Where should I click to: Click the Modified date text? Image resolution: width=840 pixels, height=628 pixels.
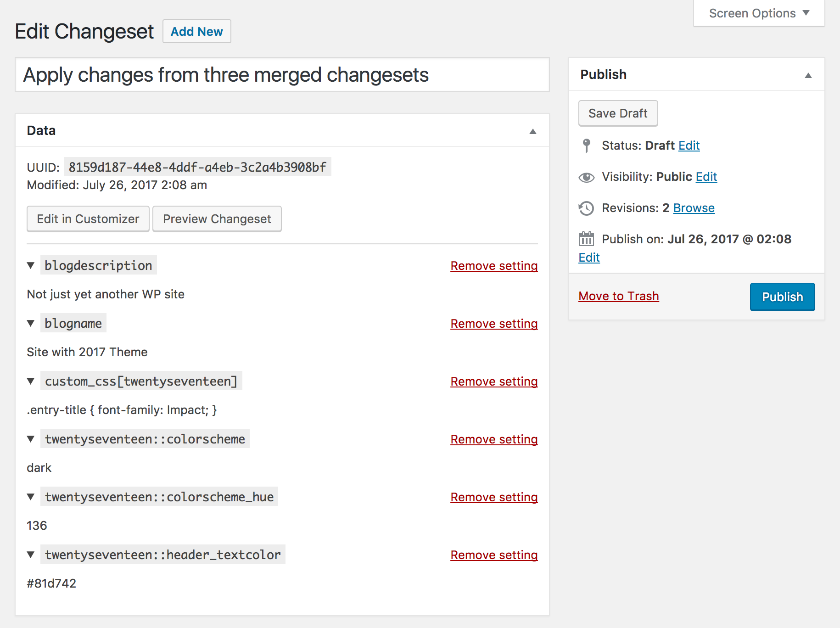117,185
